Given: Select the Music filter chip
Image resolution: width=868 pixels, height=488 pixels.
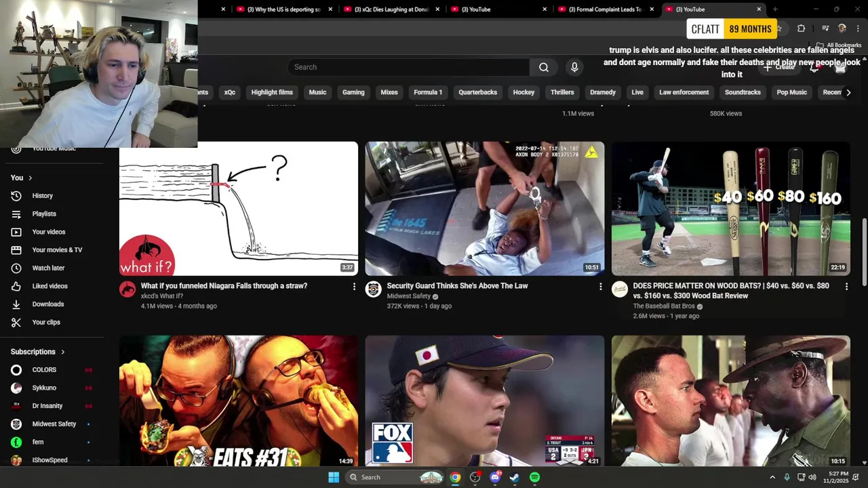Looking at the screenshot, I should [x=317, y=92].
